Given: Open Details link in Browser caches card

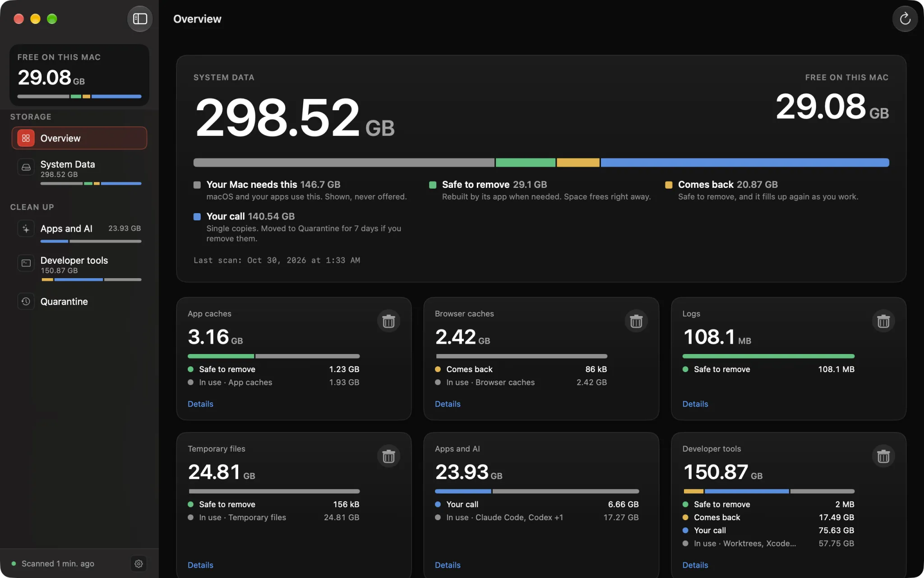Looking at the screenshot, I should click(448, 404).
